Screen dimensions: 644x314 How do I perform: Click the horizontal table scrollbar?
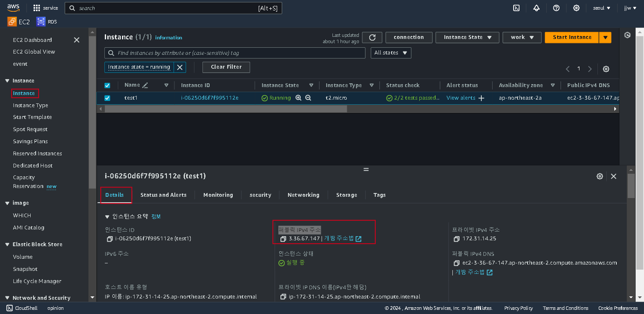coord(226,109)
